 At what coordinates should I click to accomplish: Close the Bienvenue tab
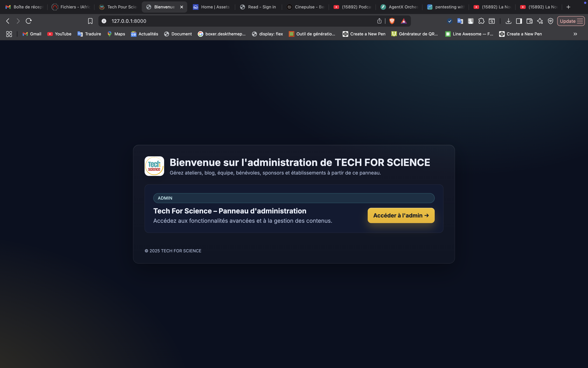pos(181,7)
